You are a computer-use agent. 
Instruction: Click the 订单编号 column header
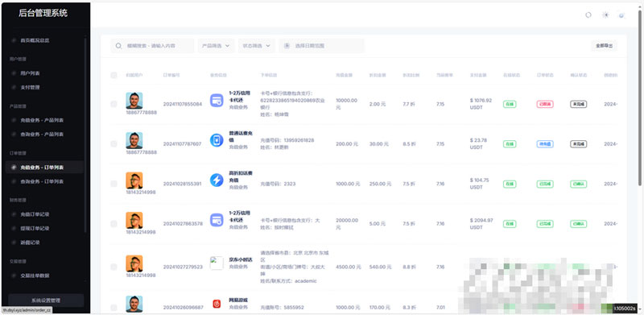(171, 75)
